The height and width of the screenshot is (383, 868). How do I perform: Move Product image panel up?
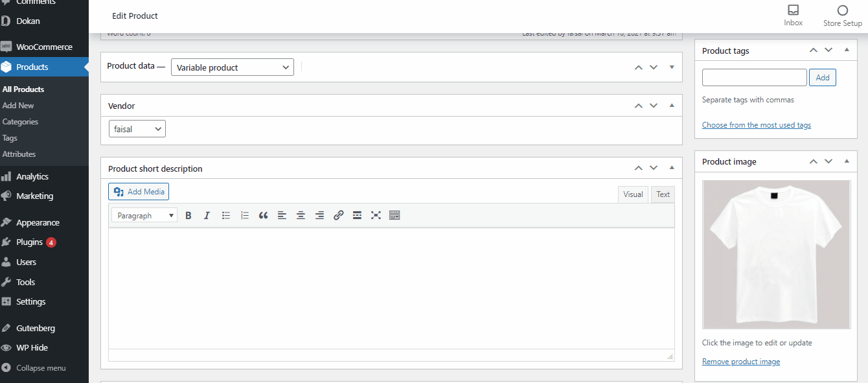(x=813, y=161)
